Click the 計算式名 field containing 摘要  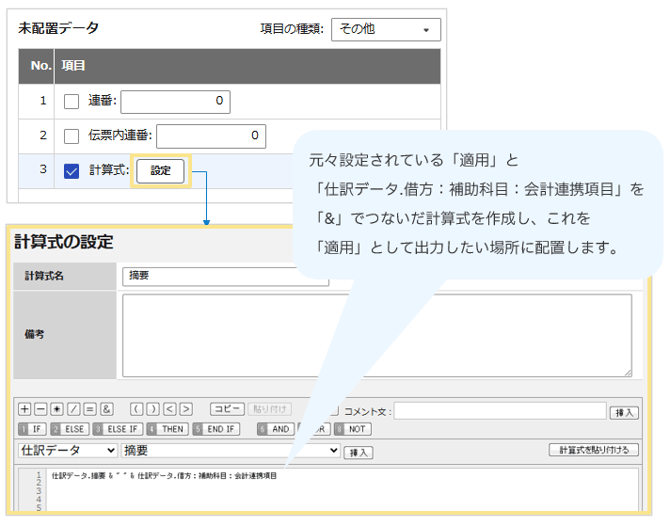[226, 276]
